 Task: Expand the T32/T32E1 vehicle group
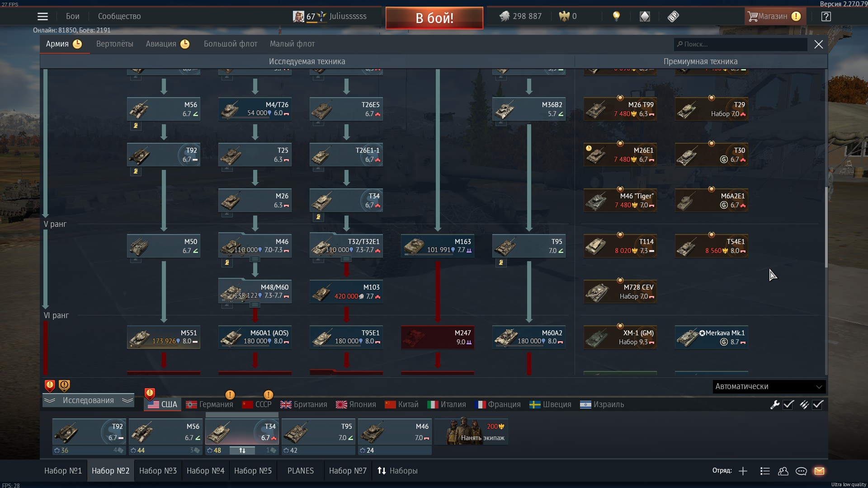click(x=346, y=259)
